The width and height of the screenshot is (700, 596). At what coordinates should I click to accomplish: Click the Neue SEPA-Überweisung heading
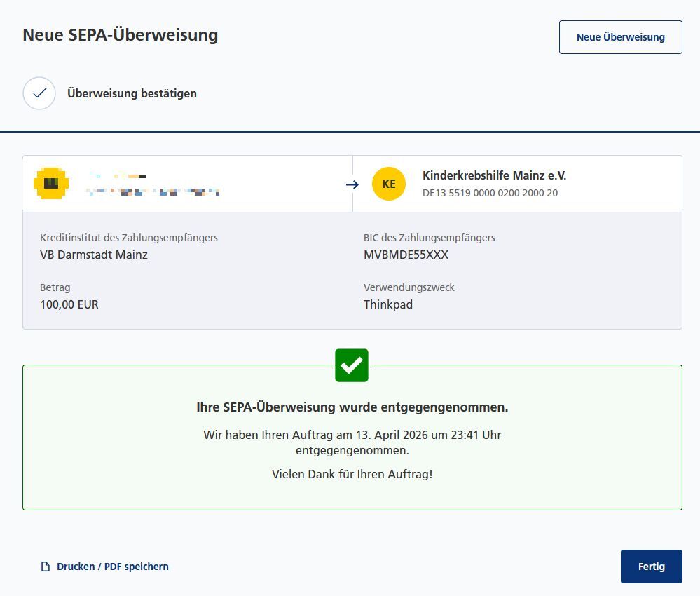coord(121,35)
